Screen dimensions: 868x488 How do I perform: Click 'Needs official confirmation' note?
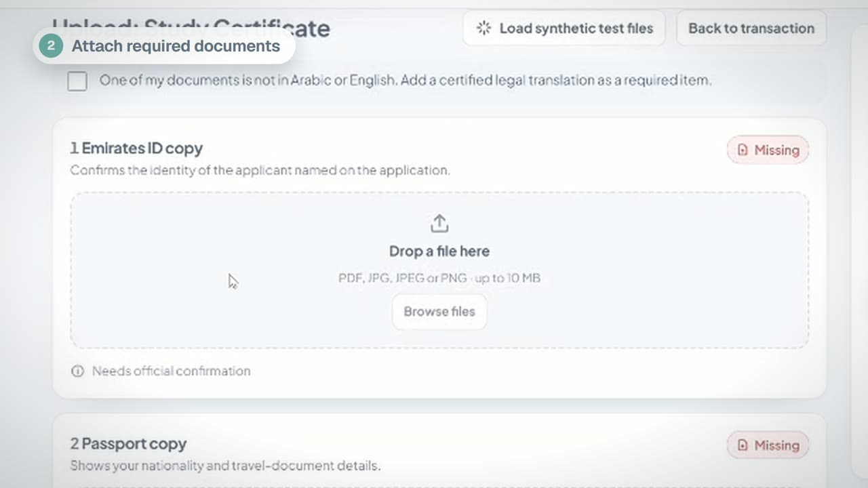coord(171,371)
